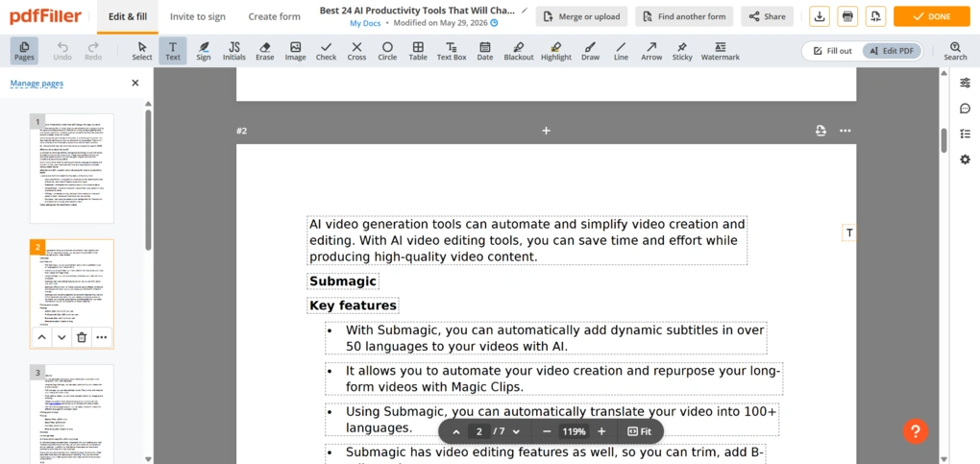980x464 pixels.
Task: Choose the Draw tool
Action: (590, 51)
